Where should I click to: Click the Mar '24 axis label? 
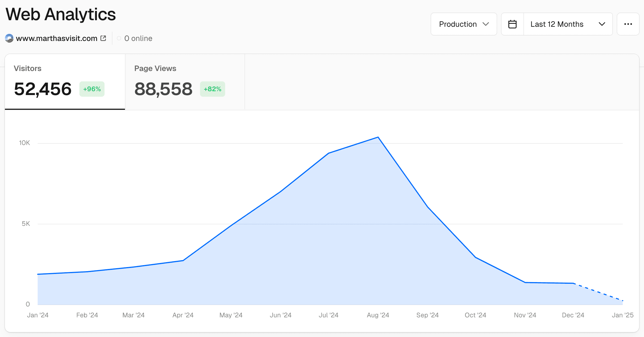133,315
